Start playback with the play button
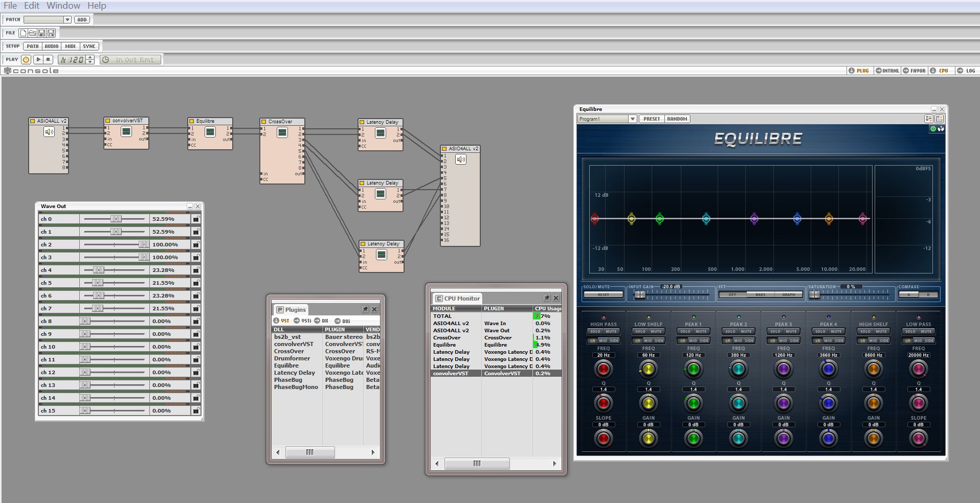 (x=38, y=59)
